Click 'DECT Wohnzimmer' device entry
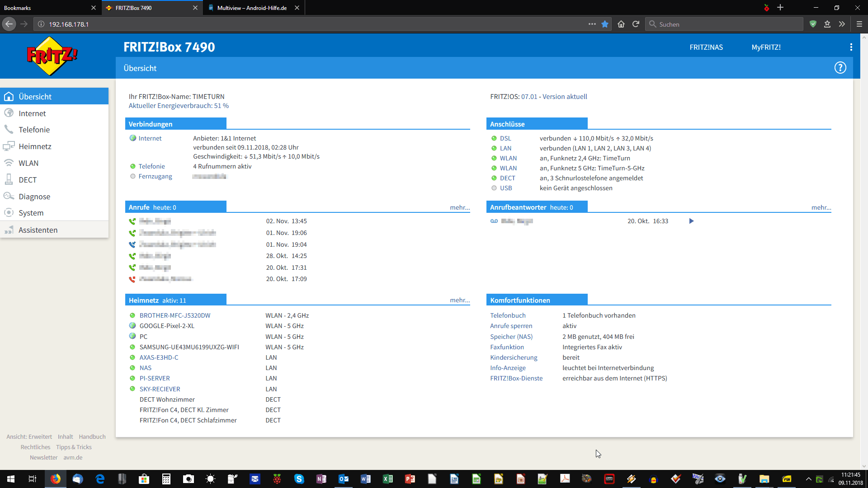The image size is (868, 488). [x=167, y=399]
